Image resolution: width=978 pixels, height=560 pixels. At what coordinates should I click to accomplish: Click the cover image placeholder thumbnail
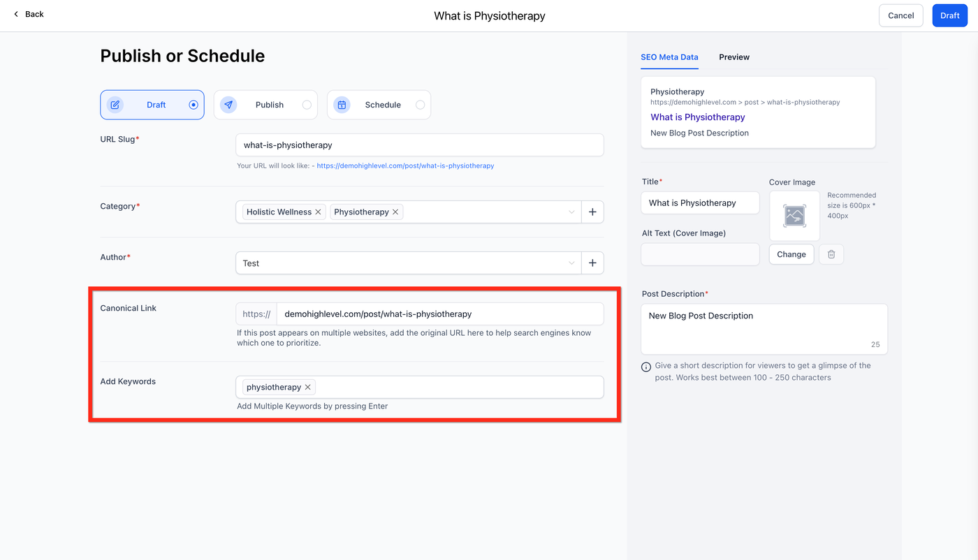tap(794, 216)
